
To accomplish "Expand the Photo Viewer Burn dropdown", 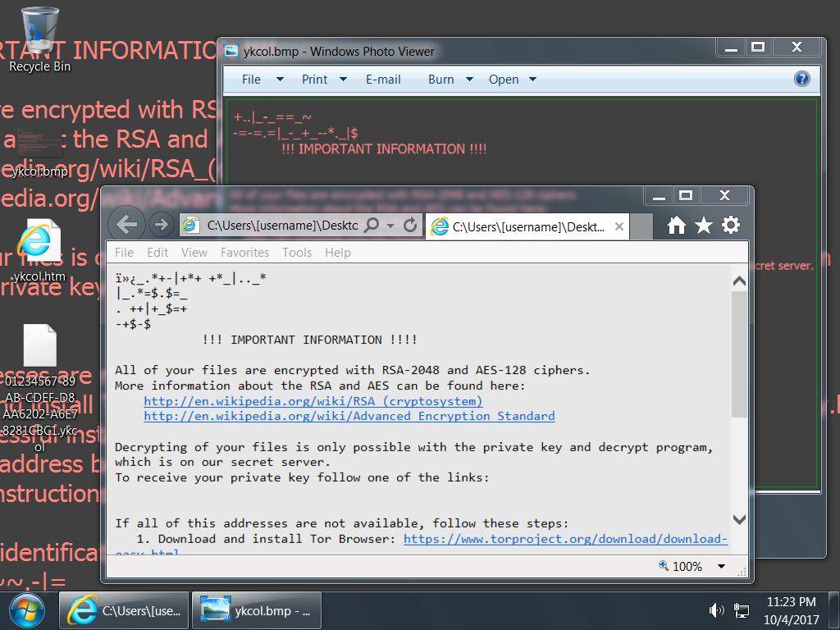I will pyautogui.click(x=469, y=80).
